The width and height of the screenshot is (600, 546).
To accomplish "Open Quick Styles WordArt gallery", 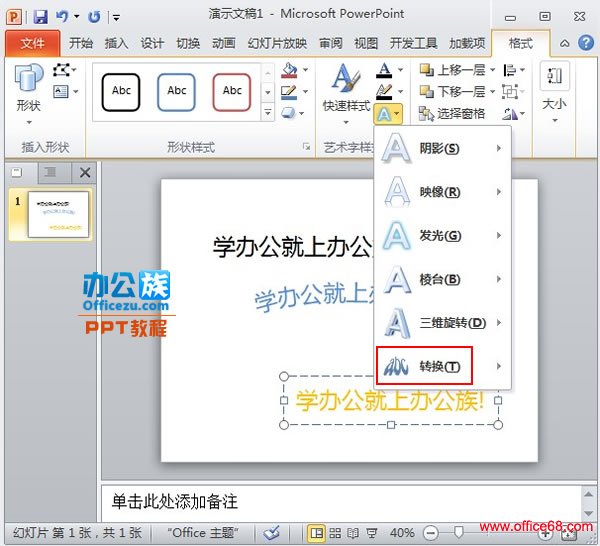I will 346,93.
